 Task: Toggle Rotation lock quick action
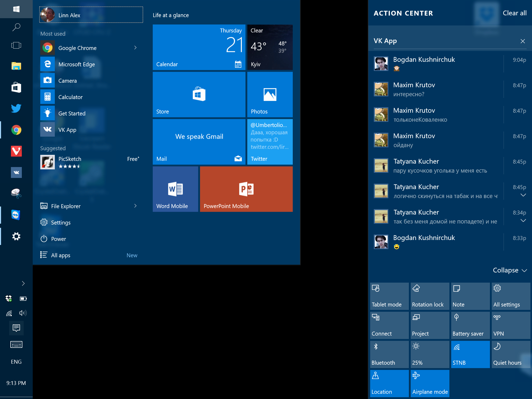(x=430, y=296)
